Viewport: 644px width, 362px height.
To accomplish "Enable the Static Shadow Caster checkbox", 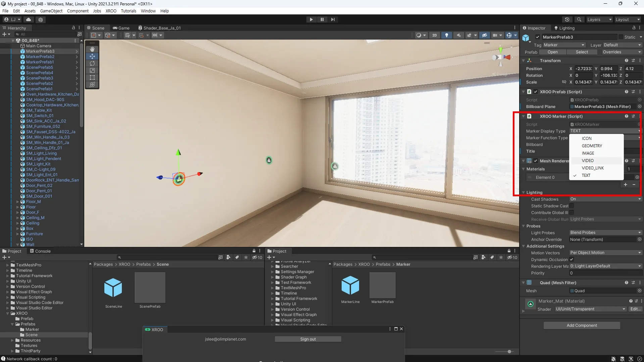I will [572, 206].
